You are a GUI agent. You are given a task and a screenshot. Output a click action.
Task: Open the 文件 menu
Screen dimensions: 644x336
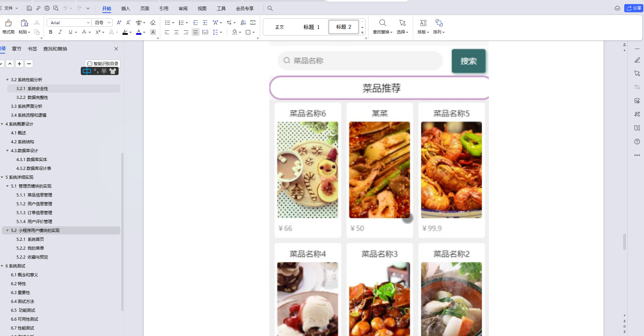(x=9, y=8)
